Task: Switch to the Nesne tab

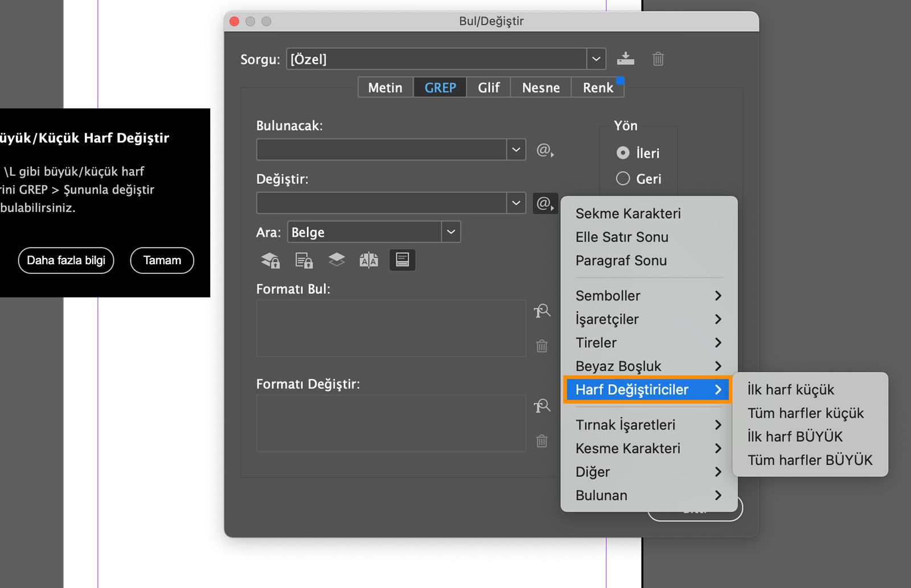Action: click(541, 88)
